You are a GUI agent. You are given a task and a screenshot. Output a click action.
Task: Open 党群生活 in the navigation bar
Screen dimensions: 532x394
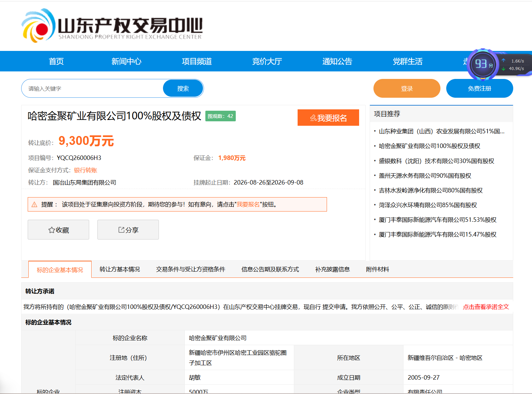(x=408, y=61)
